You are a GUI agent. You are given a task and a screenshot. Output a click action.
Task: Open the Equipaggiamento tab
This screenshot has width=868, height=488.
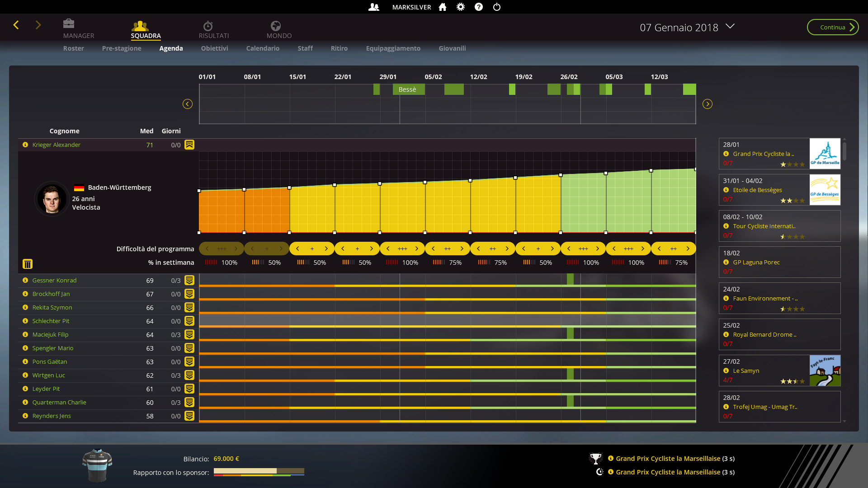tap(393, 48)
